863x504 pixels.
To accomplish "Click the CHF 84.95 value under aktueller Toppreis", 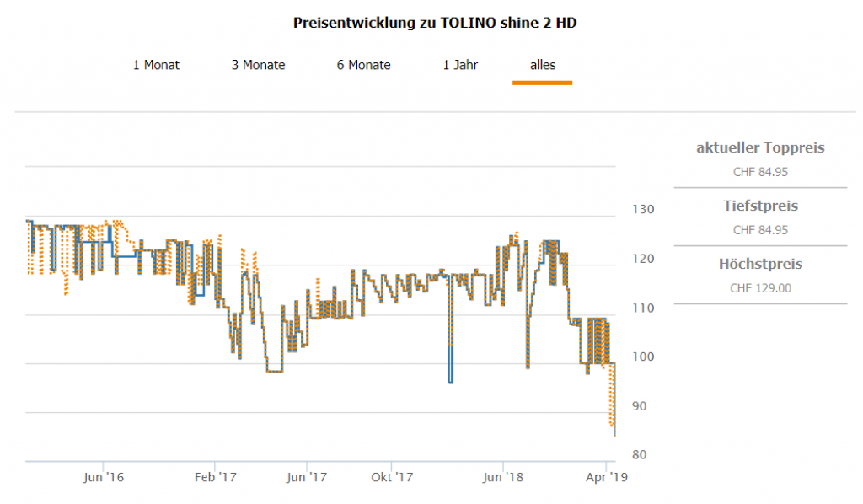I will (x=760, y=172).
